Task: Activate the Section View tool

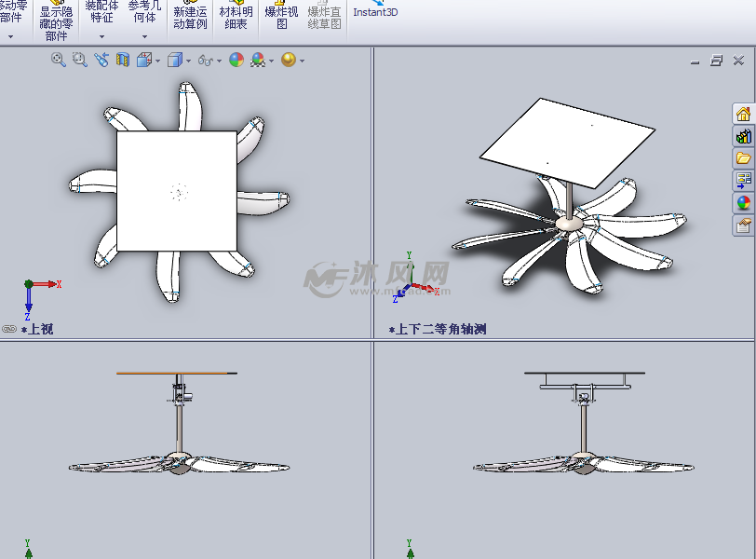Action: click(x=123, y=60)
